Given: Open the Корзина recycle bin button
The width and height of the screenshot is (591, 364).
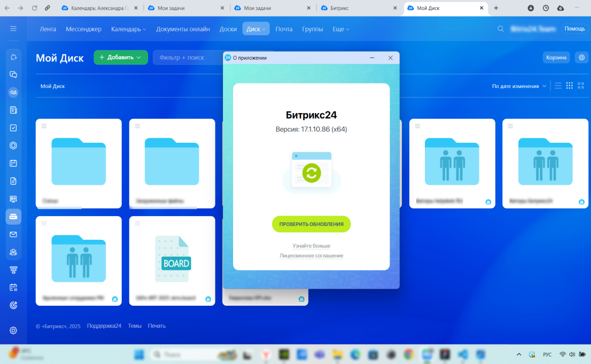Looking at the screenshot, I should 556,57.
